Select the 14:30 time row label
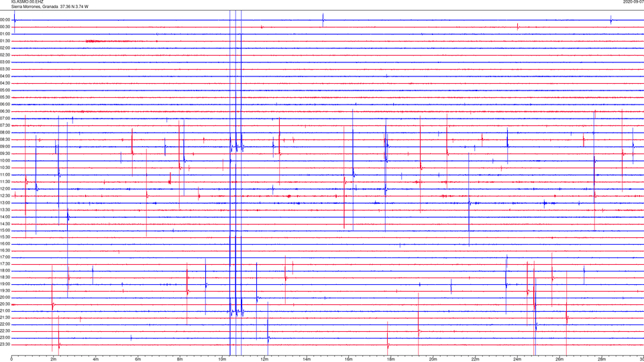The width and height of the screenshot is (644, 362). tap(5, 224)
